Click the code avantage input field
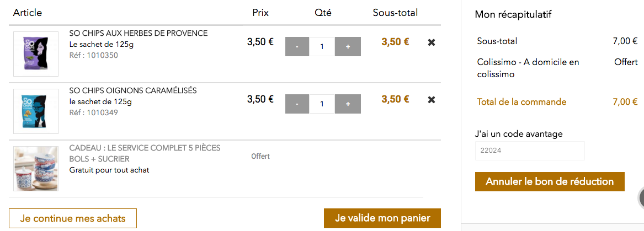The image size is (644, 231). tap(529, 151)
